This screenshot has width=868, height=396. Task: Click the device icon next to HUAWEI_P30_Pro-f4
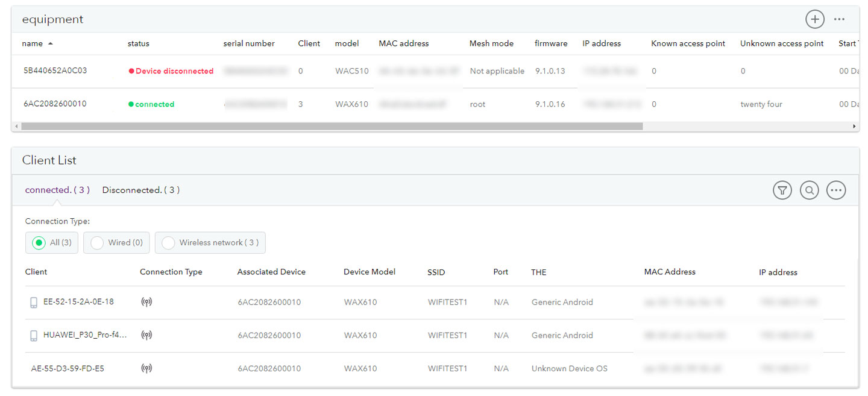[33, 335]
